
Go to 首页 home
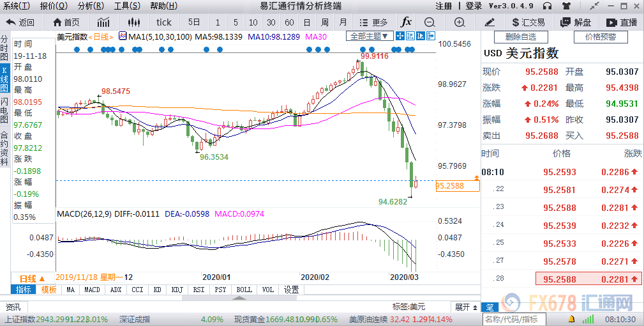(66, 22)
